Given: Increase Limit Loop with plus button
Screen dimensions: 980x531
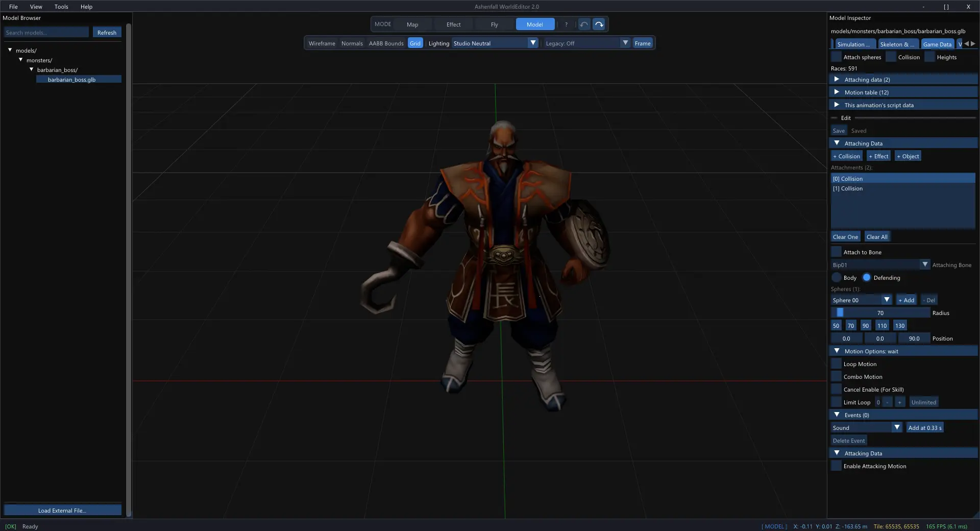Looking at the screenshot, I should tap(900, 402).
